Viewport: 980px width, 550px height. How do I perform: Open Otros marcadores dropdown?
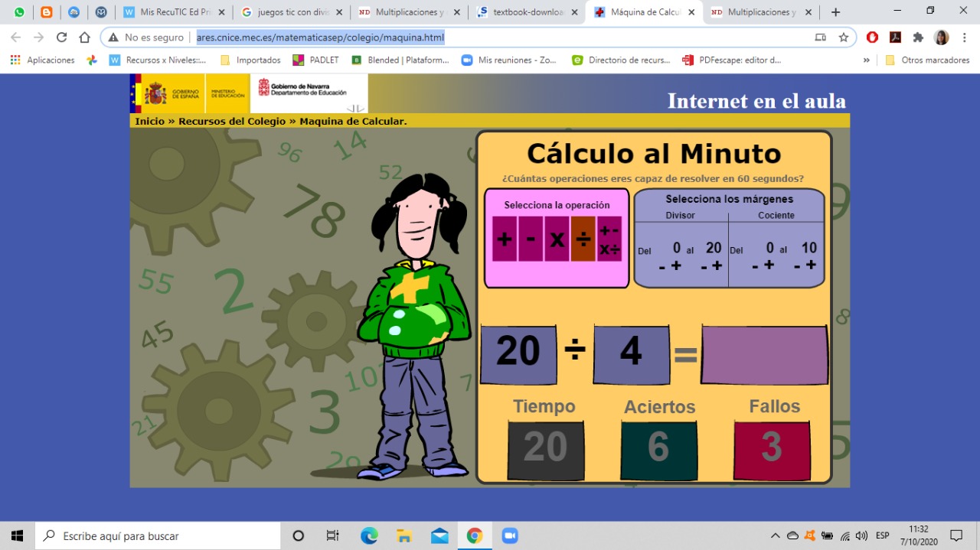[x=927, y=59]
